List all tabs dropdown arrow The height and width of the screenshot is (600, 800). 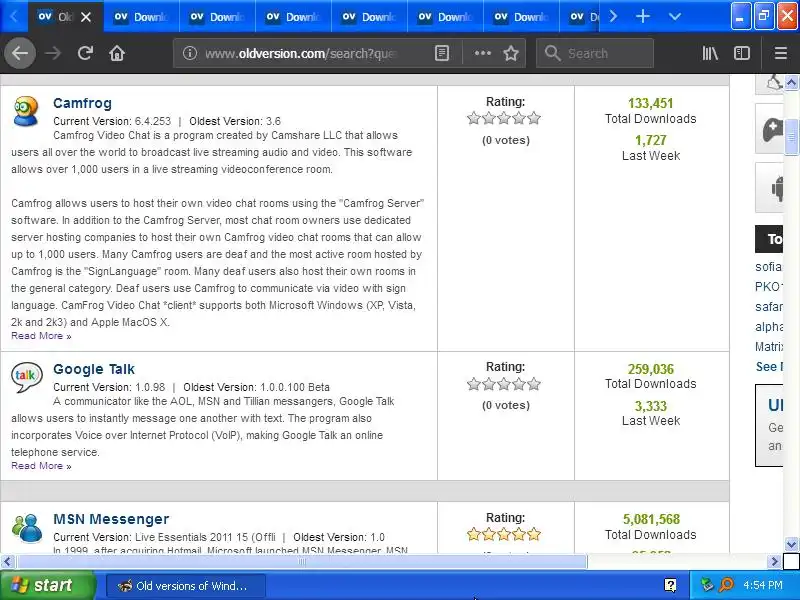pyautogui.click(x=674, y=17)
